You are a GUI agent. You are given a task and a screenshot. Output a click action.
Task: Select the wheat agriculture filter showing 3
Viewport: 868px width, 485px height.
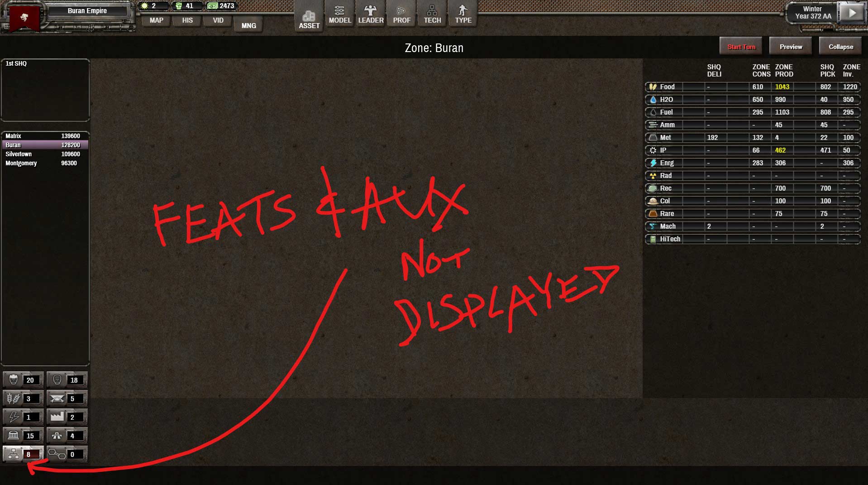tap(23, 399)
